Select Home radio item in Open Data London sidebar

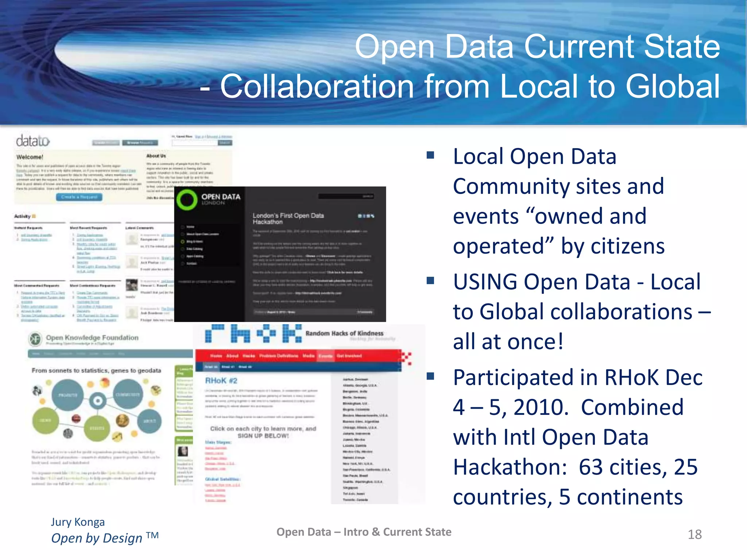tap(183, 227)
